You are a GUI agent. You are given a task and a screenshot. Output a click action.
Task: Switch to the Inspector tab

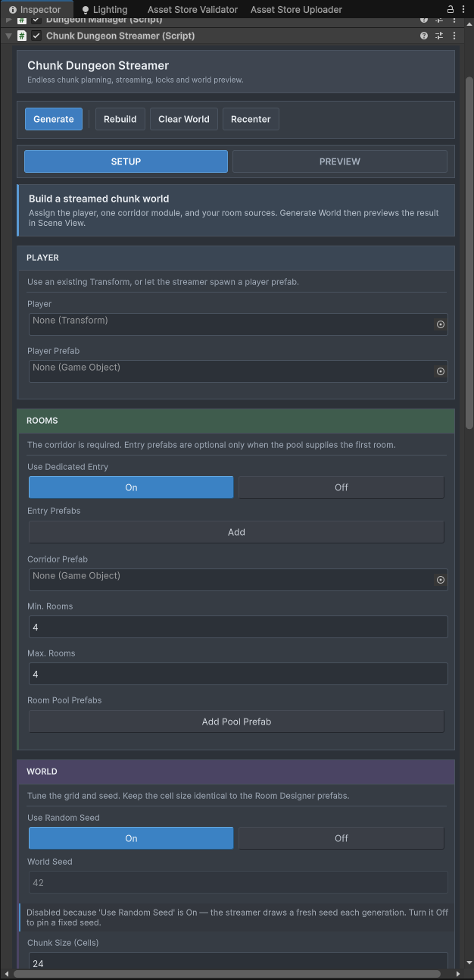(x=35, y=9)
